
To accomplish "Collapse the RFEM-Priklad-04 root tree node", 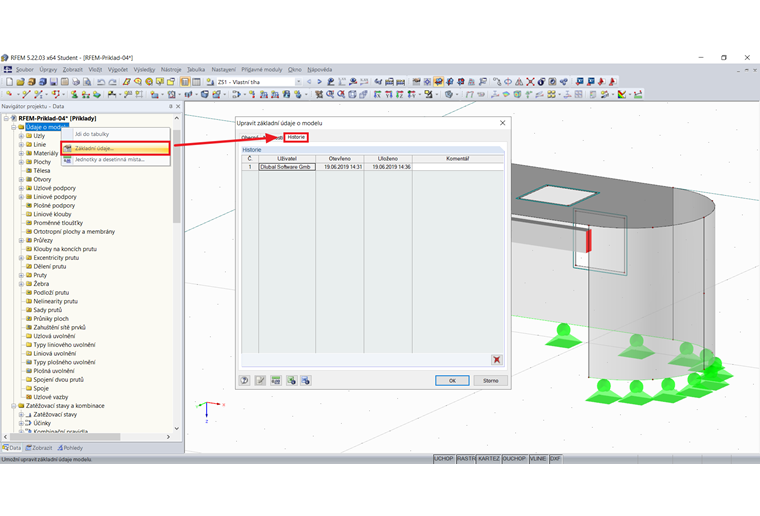I will click(x=6, y=119).
